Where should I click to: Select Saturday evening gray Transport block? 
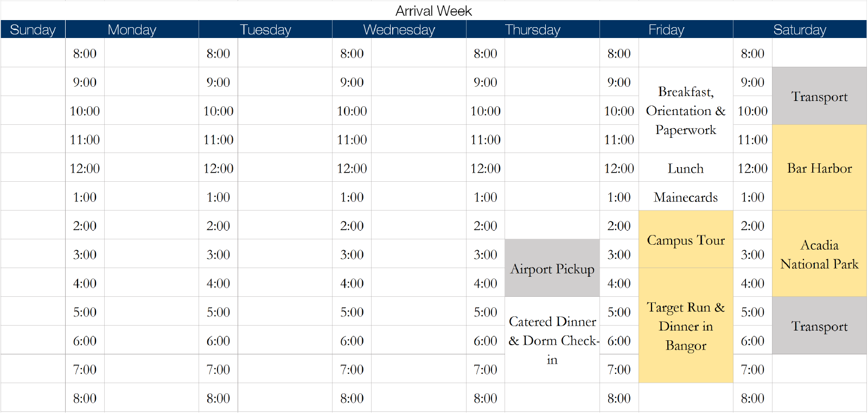pos(819,326)
